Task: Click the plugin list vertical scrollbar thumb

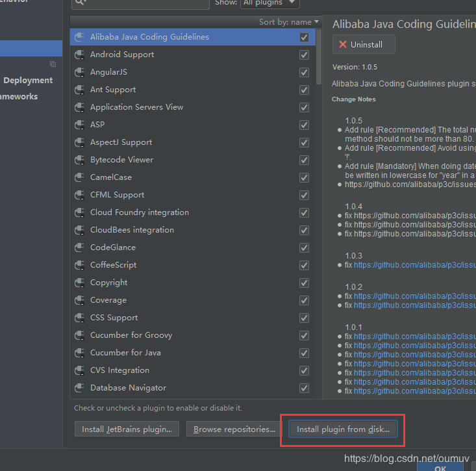Action: tap(318, 57)
